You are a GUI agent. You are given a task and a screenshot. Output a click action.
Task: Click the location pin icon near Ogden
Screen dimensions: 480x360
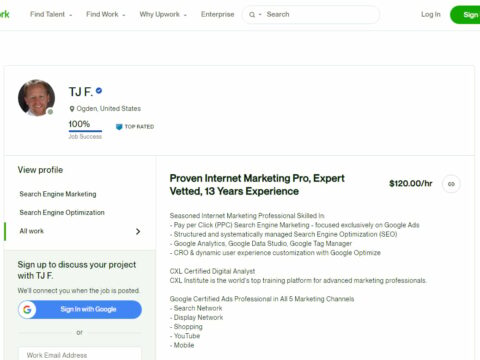tap(72, 109)
